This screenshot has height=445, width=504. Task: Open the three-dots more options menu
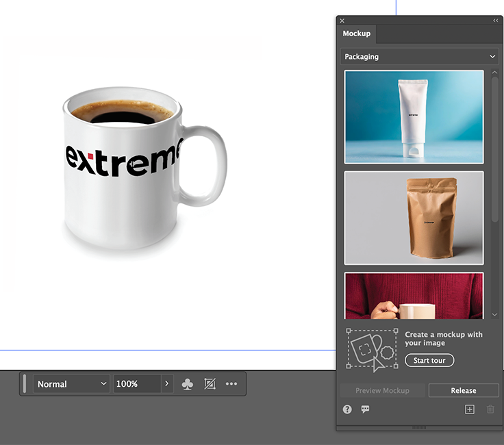tap(231, 384)
